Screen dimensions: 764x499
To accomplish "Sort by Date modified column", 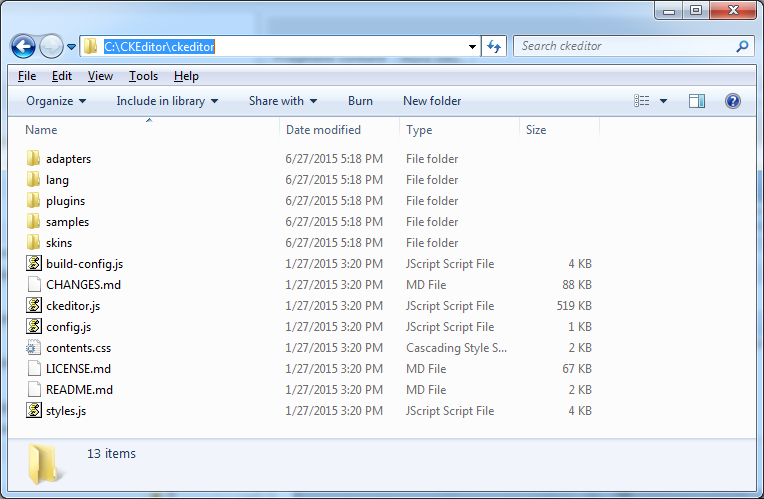I will pyautogui.click(x=340, y=130).
